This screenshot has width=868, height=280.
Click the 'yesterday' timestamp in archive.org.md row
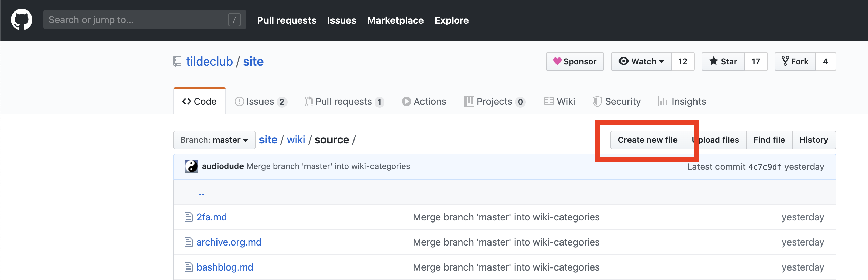(803, 242)
